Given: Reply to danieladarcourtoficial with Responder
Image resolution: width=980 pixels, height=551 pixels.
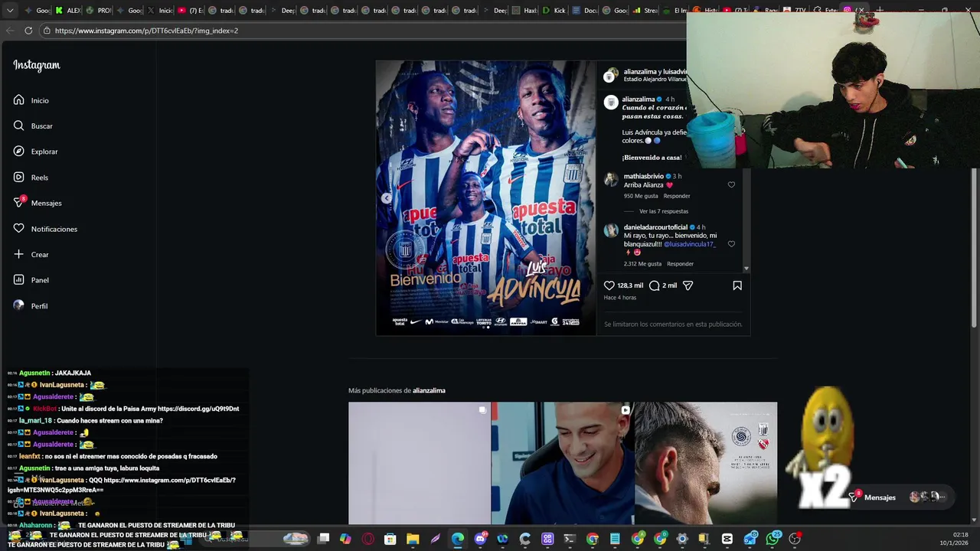Looking at the screenshot, I should pos(680,264).
